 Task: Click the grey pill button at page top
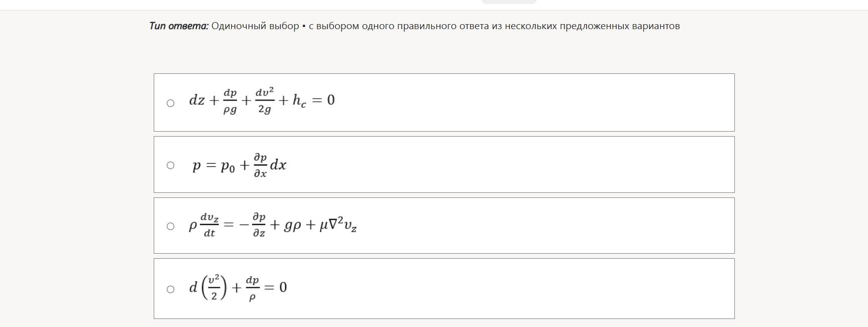point(509,2)
